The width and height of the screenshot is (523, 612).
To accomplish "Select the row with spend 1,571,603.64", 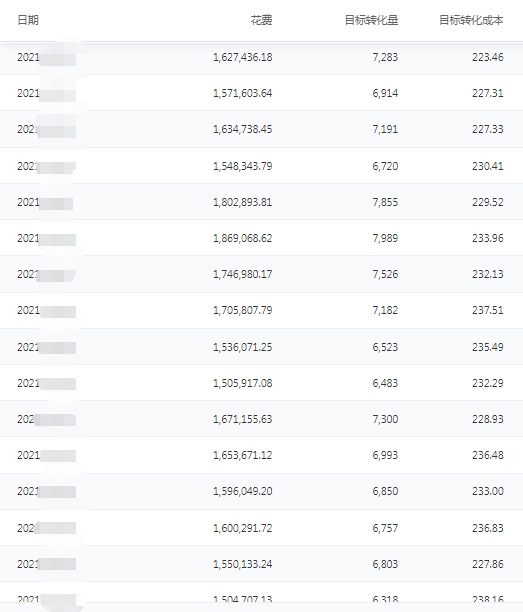I will (x=262, y=93).
